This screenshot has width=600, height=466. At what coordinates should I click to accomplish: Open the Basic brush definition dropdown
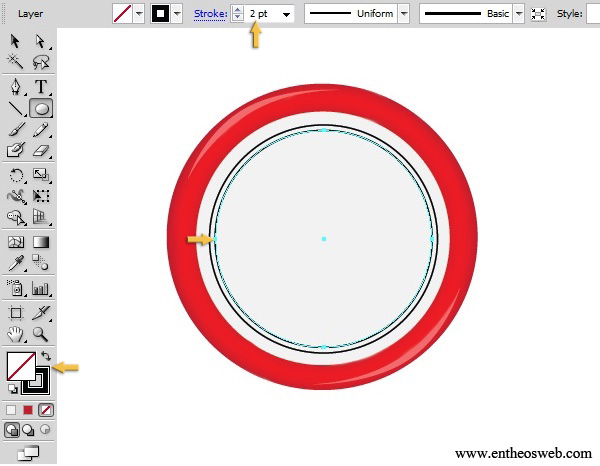coord(518,14)
